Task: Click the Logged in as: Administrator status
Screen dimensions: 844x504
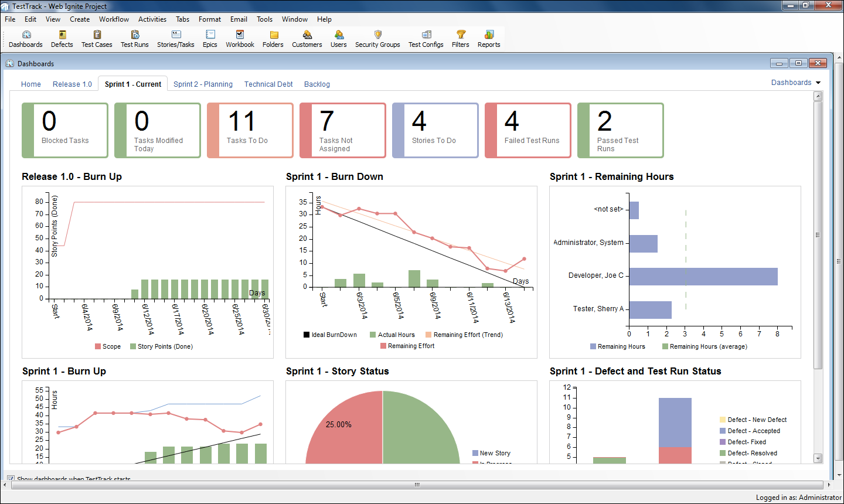Action: coord(799,498)
